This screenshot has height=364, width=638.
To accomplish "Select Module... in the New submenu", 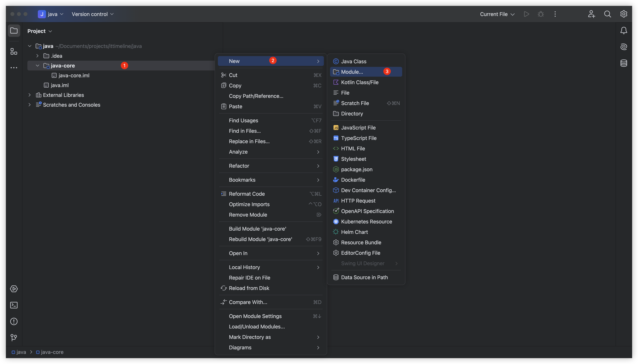I will click(x=352, y=72).
